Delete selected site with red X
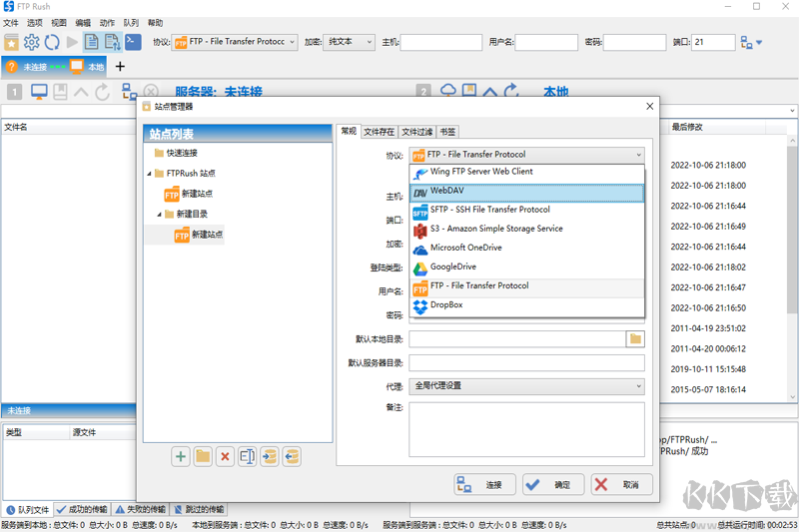 pos(225,457)
